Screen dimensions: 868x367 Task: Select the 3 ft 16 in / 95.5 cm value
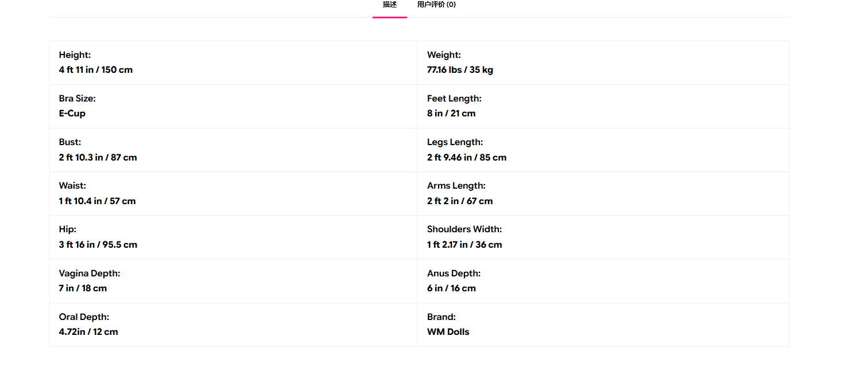point(98,244)
